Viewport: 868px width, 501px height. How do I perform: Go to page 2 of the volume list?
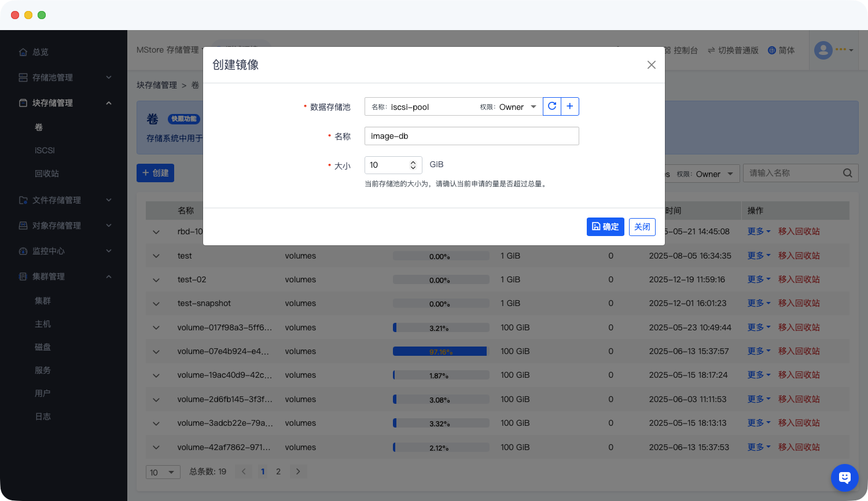click(x=278, y=471)
